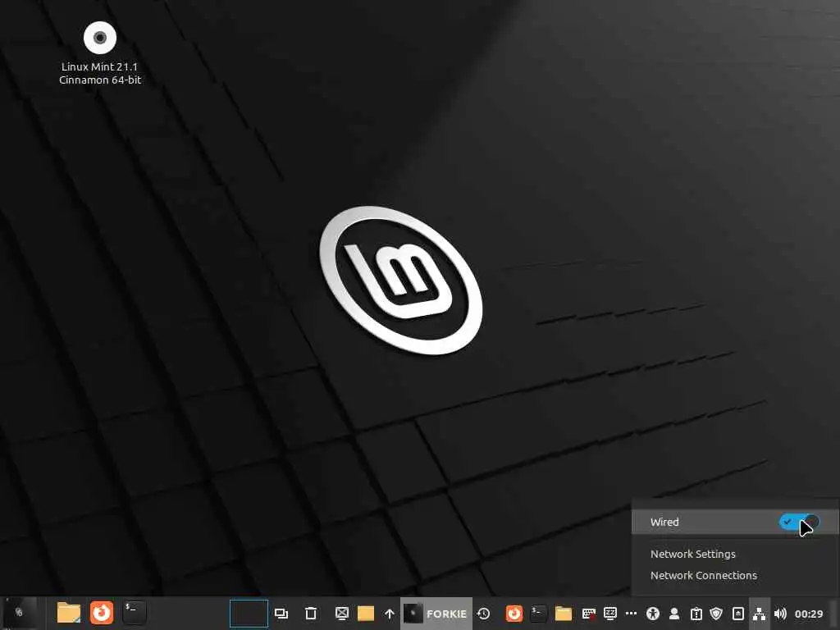Open the removable drives eject applet
This screenshot has width=840, height=630.
pyautogui.click(x=738, y=614)
